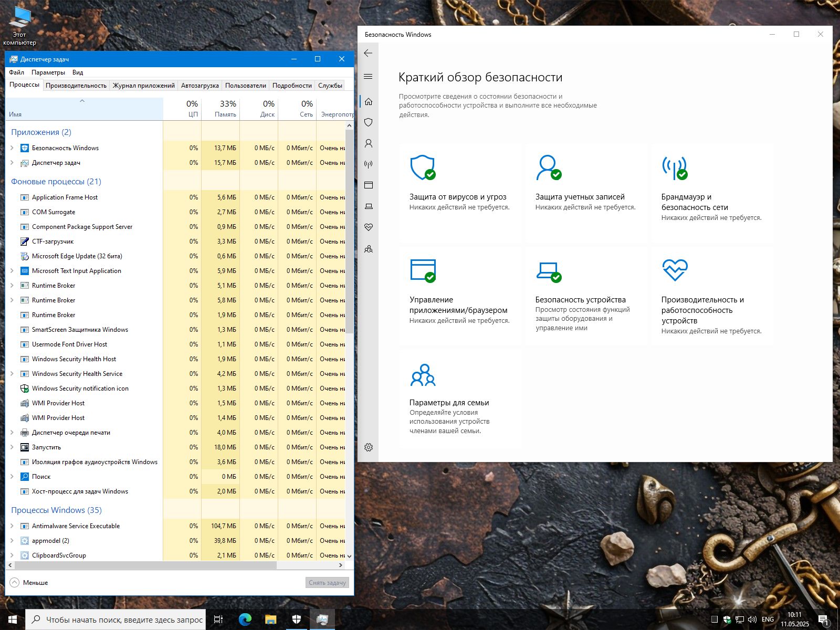Click taskbar search input field

point(116,619)
